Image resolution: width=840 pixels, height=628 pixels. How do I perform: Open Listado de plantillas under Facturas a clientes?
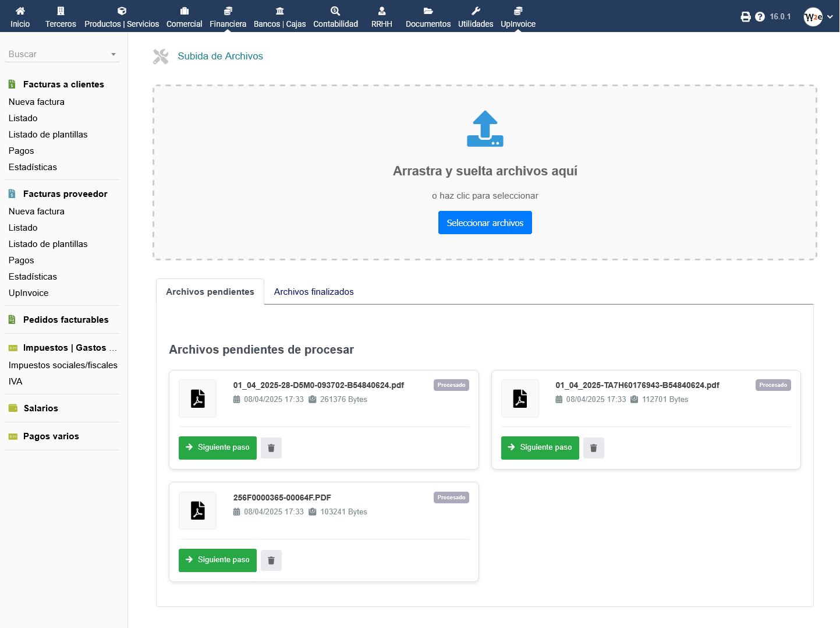coord(48,135)
